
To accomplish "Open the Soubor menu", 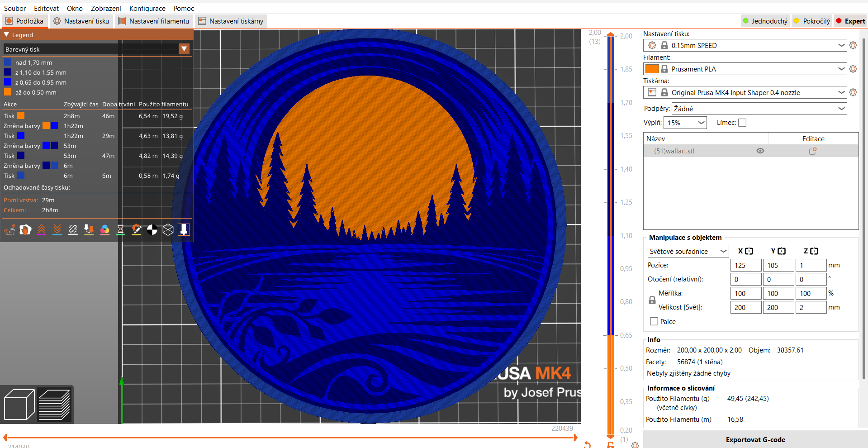I will pos(14,8).
